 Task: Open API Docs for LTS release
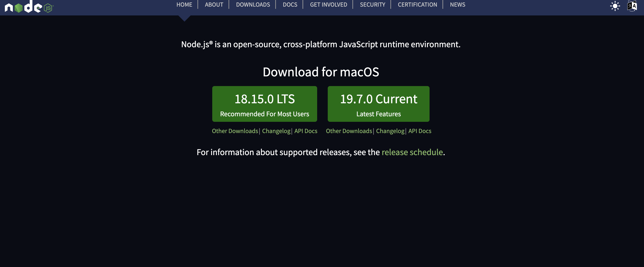(305, 131)
